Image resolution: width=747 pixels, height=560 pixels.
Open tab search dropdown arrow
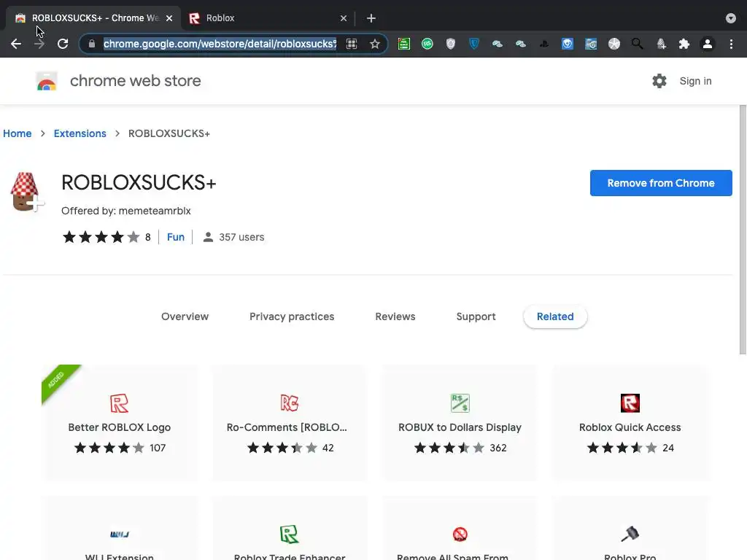click(x=731, y=18)
